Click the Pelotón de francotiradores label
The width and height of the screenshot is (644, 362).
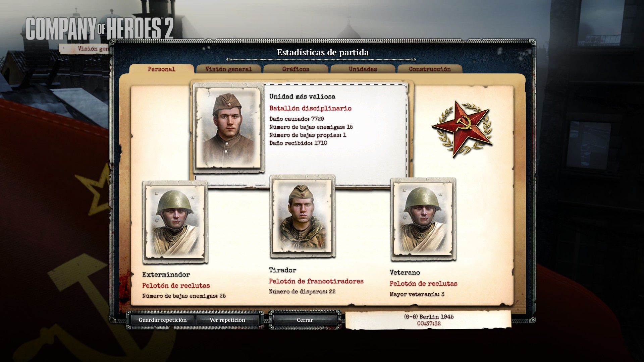pos(316,281)
